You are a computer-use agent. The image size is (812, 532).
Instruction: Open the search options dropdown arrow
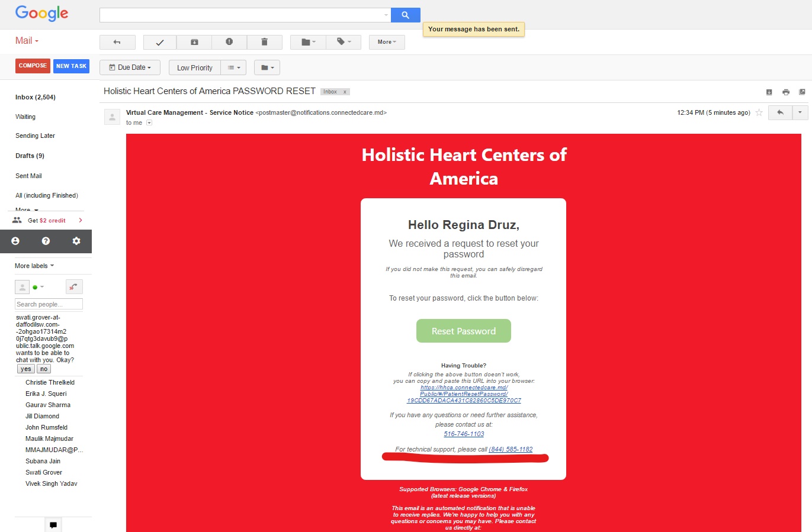(386, 15)
